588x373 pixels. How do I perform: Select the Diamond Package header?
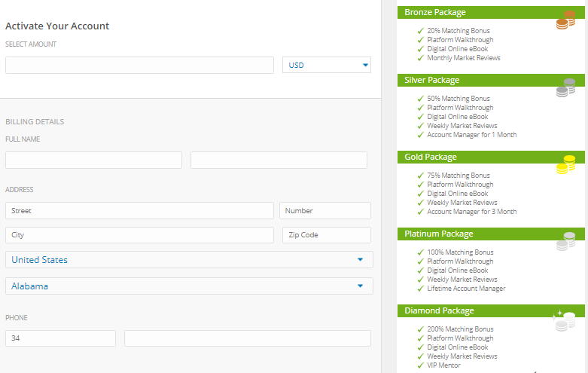(491, 310)
